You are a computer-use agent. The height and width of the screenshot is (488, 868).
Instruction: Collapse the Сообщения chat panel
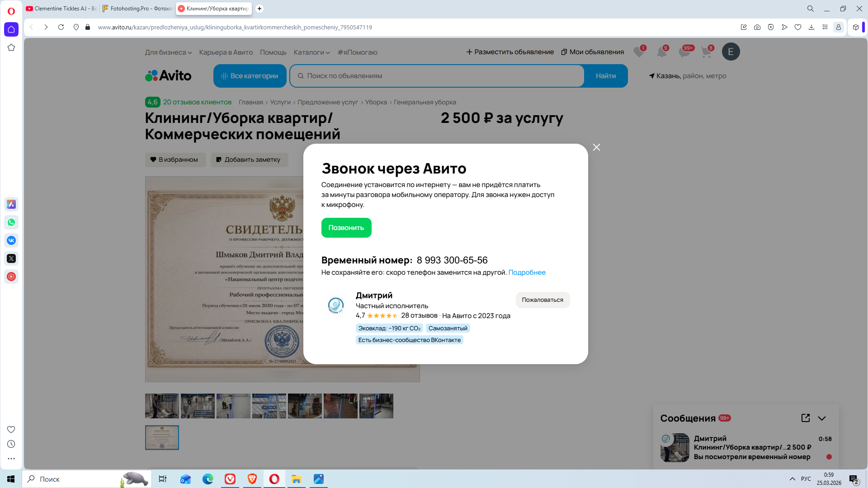[822, 418]
